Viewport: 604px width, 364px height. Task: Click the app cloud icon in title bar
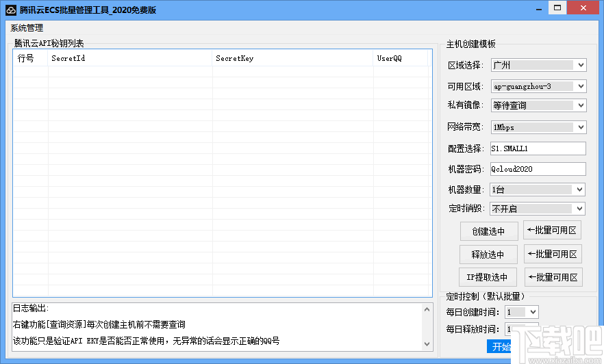pos(11,10)
